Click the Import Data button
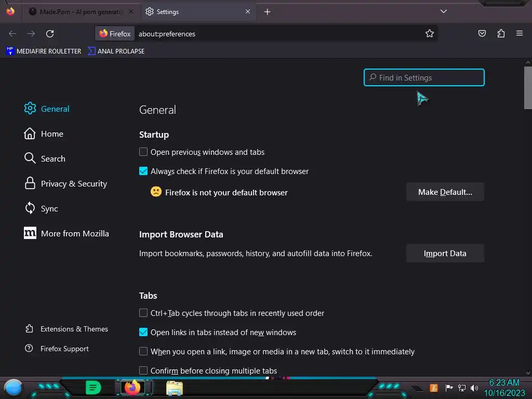 click(445, 254)
